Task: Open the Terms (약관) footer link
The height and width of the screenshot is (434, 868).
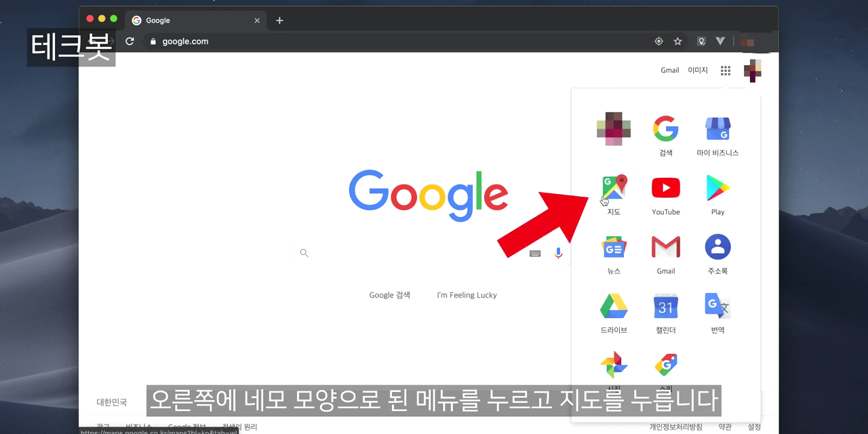Action: click(x=725, y=427)
